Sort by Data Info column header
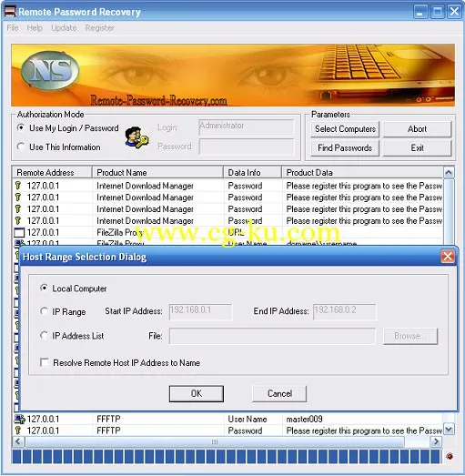465x476 pixels. click(253, 172)
